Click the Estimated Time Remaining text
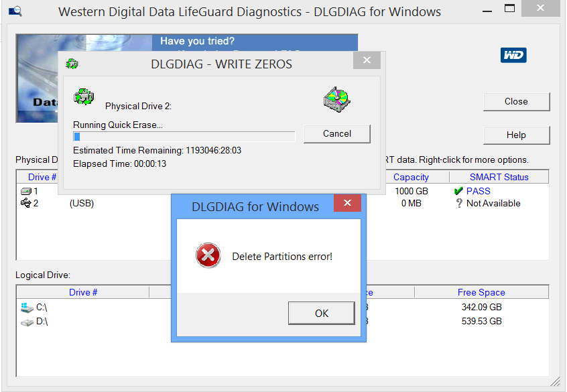Viewport: 567px width, 392px height. tap(157, 151)
